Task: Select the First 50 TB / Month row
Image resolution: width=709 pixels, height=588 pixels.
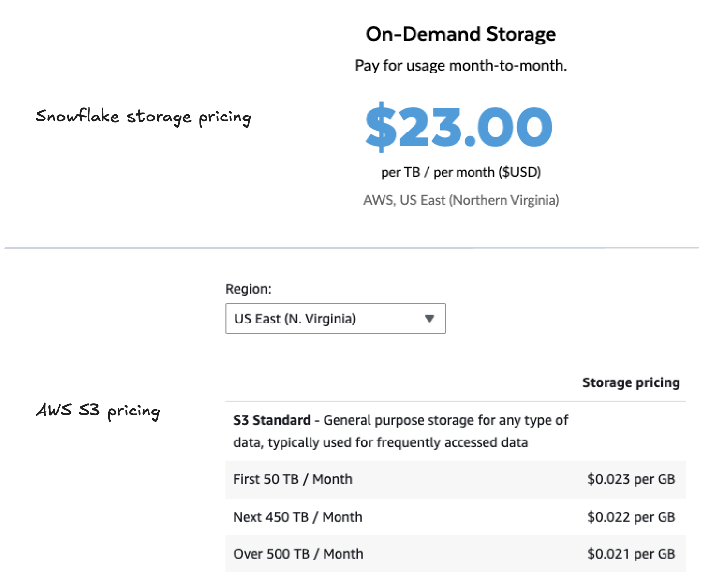Action: pos(456,479)
